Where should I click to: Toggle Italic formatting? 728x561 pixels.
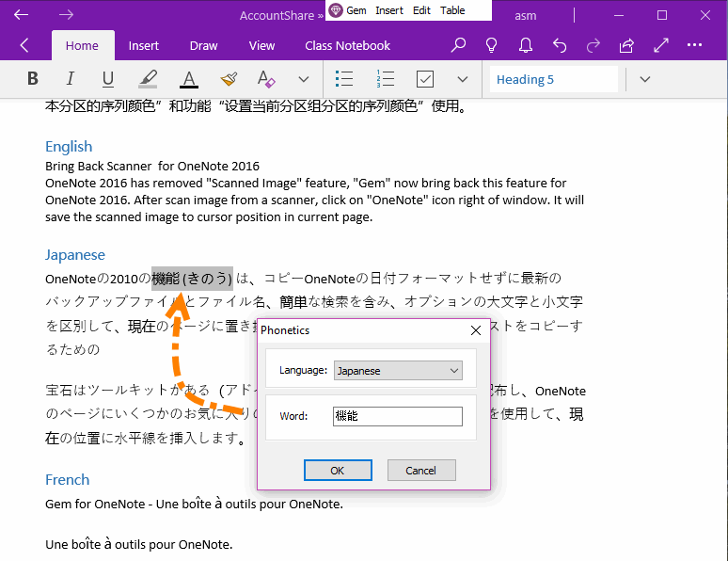pyautogui.click(x=71, y=78)
